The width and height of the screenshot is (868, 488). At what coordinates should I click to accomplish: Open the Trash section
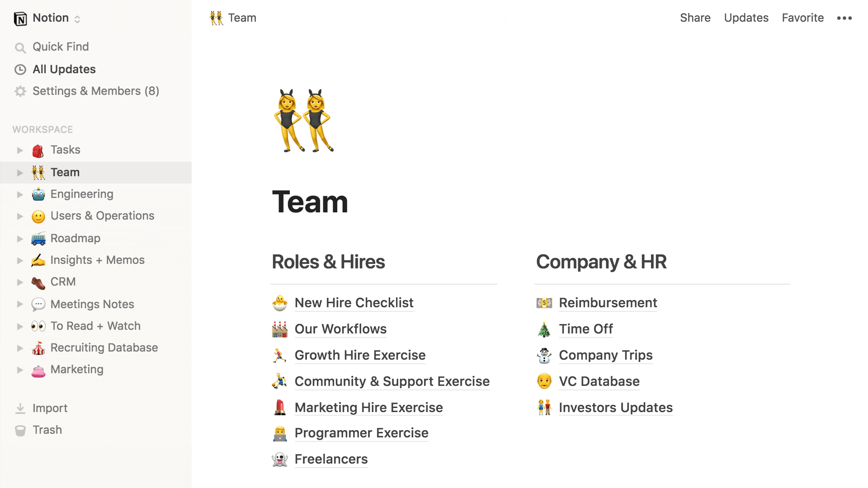point(47,430)
